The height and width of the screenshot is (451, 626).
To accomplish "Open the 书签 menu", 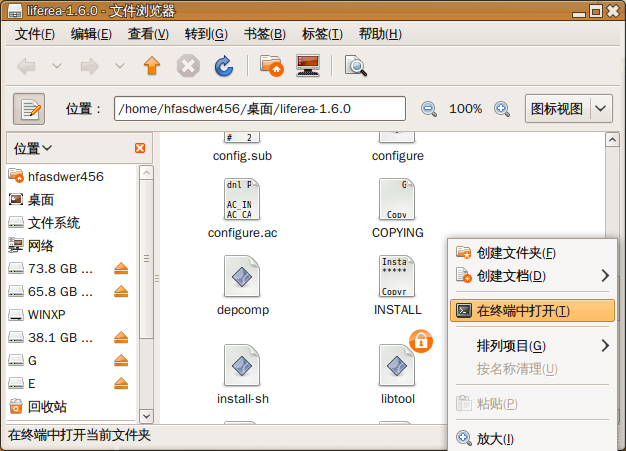I will coord(265,34).
